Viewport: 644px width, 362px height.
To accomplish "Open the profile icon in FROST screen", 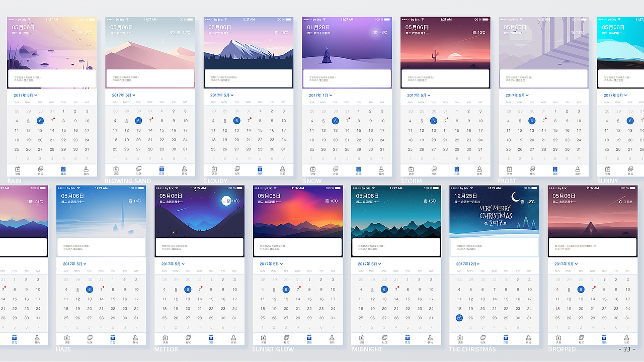I will pos(578,169).
